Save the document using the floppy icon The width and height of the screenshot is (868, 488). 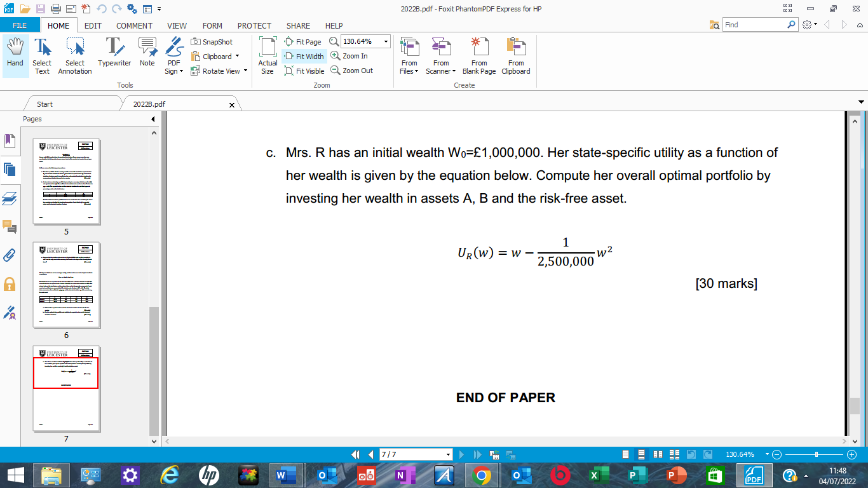point(40,9)
